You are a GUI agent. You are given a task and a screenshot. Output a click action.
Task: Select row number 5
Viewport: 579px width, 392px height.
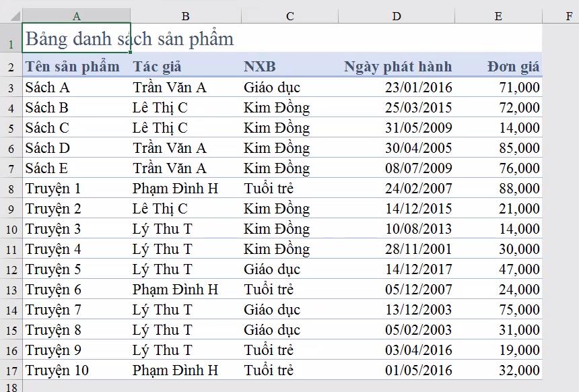pyautogui.click(x=11, y=127)
